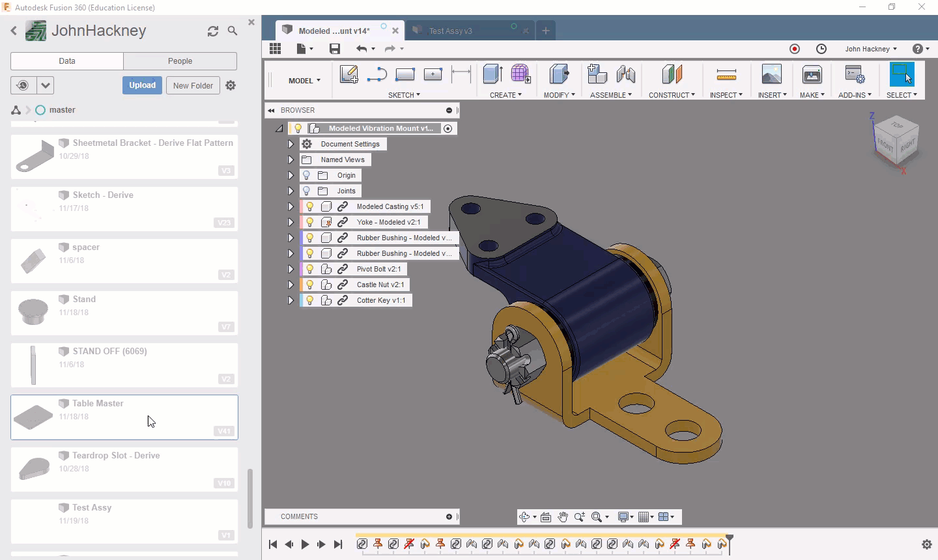Open data panel settings gear
Screen dimensions: 938x560
tap(231, 85)
